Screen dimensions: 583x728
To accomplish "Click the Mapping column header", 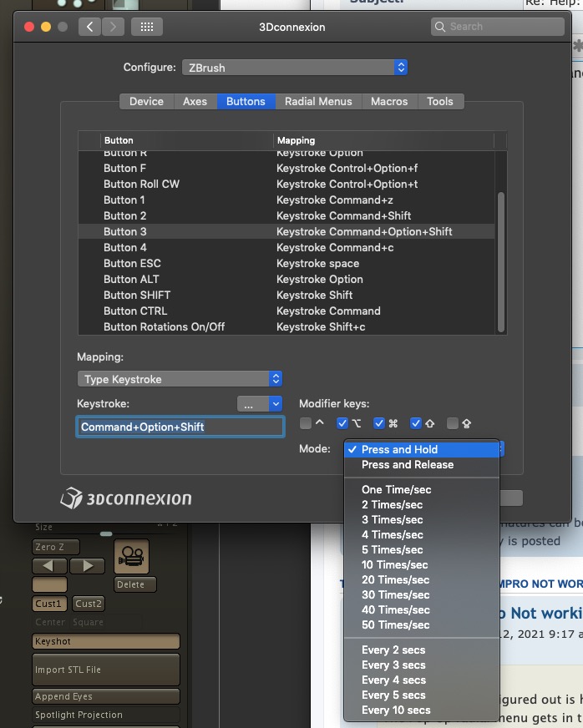I will click(383, 140).
